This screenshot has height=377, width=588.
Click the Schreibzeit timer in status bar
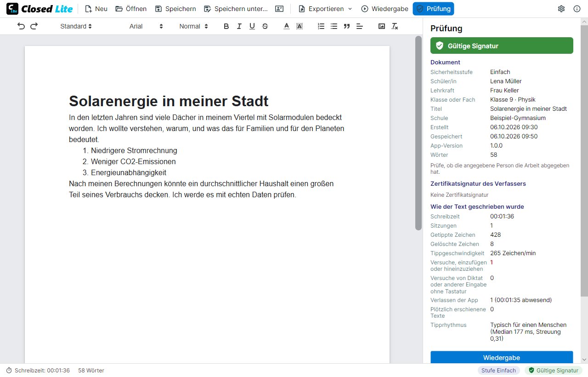38,371
